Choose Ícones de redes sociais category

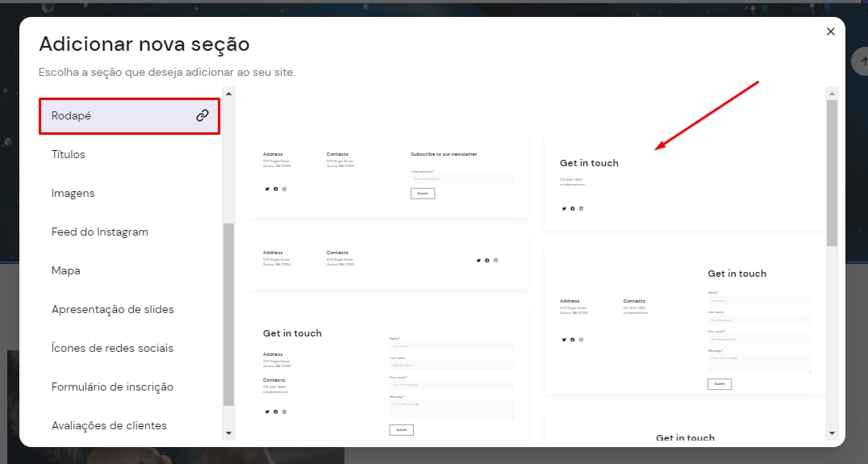112,348
